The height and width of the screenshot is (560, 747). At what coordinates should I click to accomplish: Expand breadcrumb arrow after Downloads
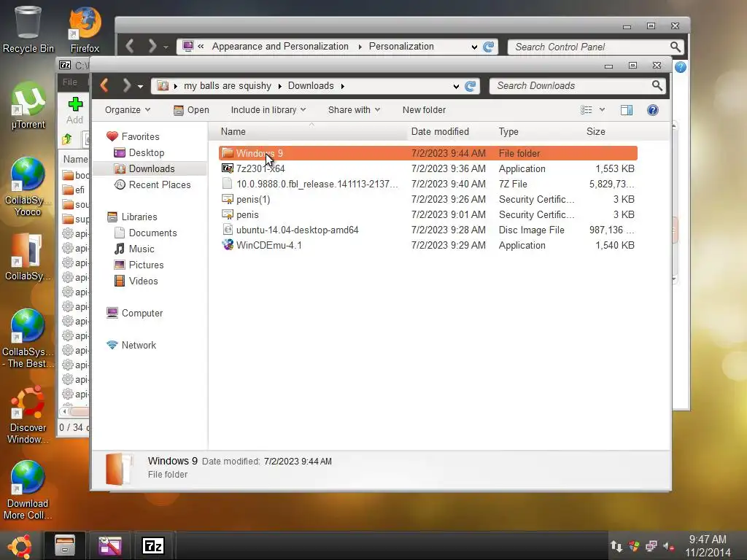pyautogui.click(x=343, y=86)
